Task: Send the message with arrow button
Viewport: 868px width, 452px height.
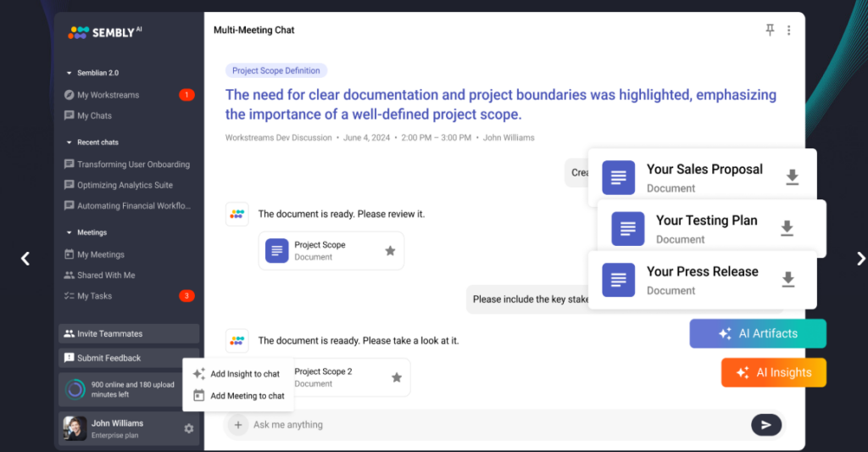Action: click(766, 425)
